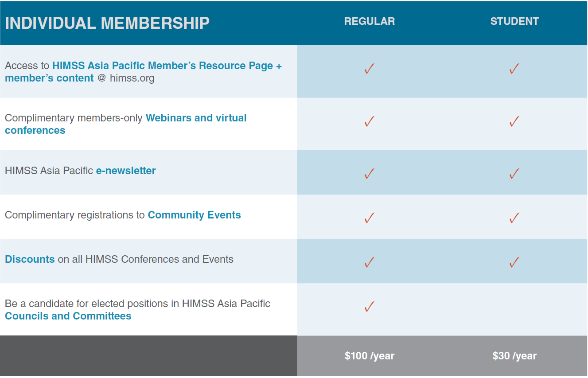
Task: Click Regular checkmark for Webinars row
Action: click(x=369, y=121)
